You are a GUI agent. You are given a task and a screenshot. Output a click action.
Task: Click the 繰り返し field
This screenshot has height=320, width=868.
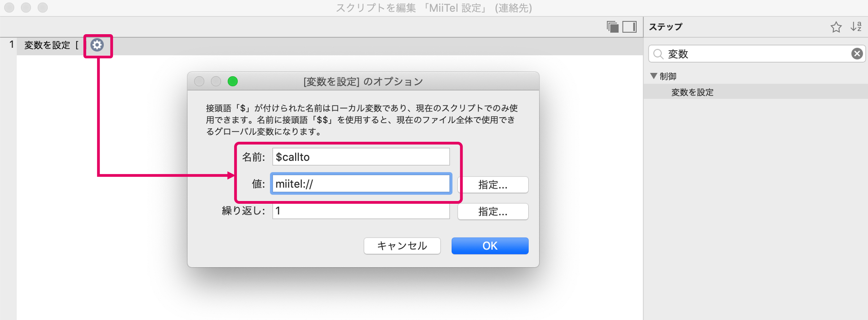pyautogui.click(x=361, y=211)
